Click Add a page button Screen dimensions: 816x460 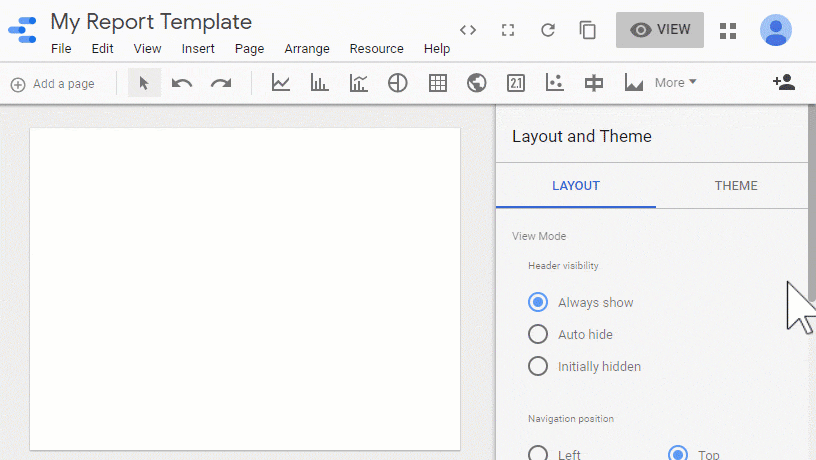pos(52,84)
